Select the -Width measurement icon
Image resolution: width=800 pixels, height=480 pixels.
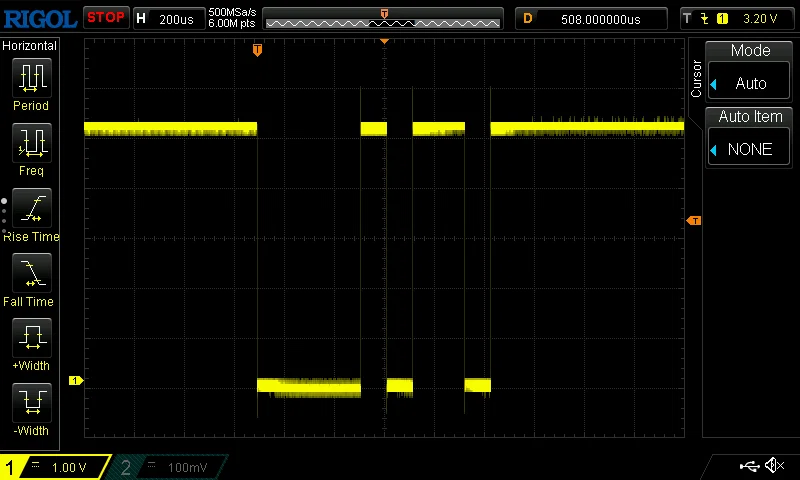point(32,402)
